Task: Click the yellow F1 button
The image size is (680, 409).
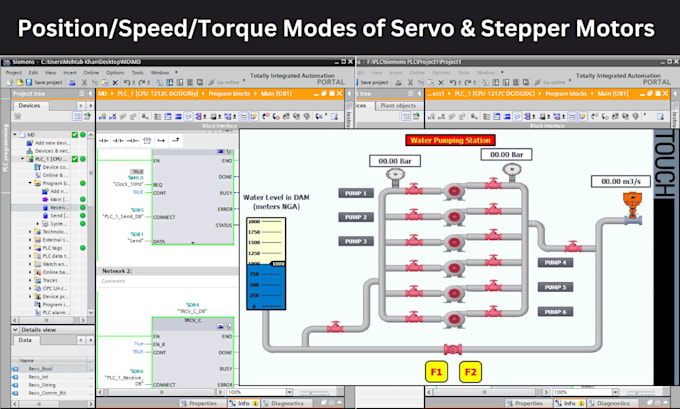Action: pos(436,372)
